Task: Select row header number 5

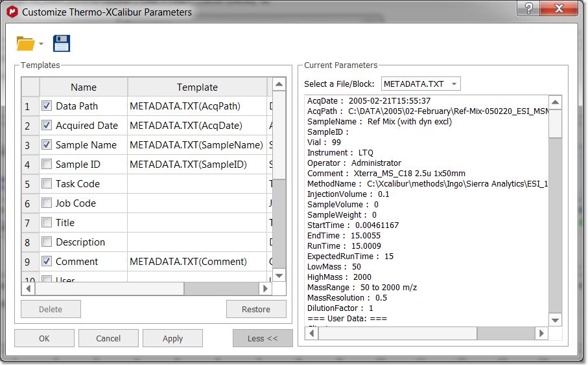Action: [30, 183]
